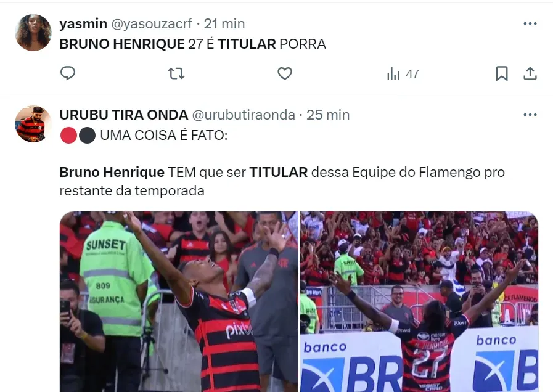Open left photo of player celebrating

(x=179, y=302)
